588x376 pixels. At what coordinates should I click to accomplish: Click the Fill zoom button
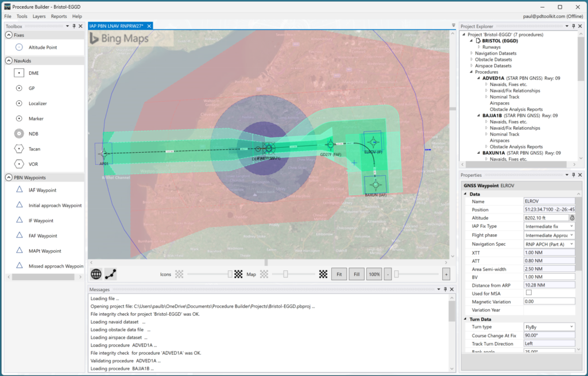tap(357, 274)
